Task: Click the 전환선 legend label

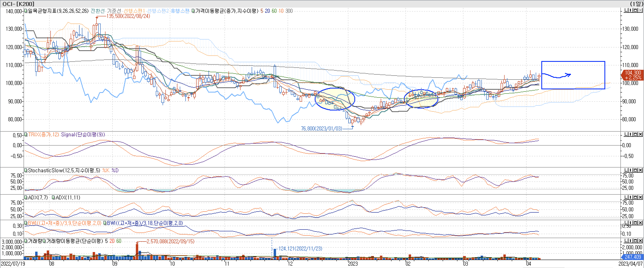Action: click(x=97, y=11)
